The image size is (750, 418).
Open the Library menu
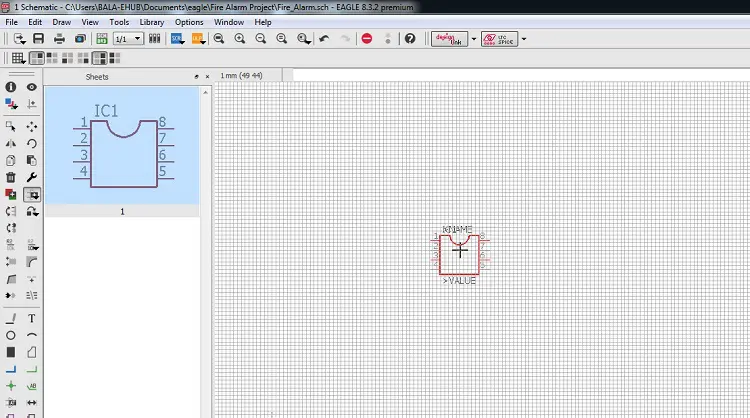pyautogui.click(x=152, y=21)
